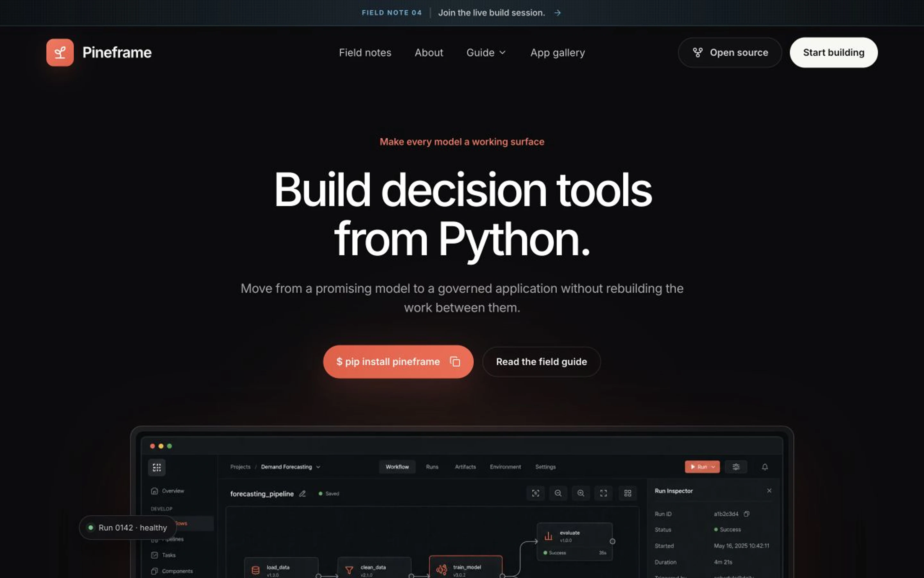Click the copy icon in the pip install button

[x=455, y=362]
